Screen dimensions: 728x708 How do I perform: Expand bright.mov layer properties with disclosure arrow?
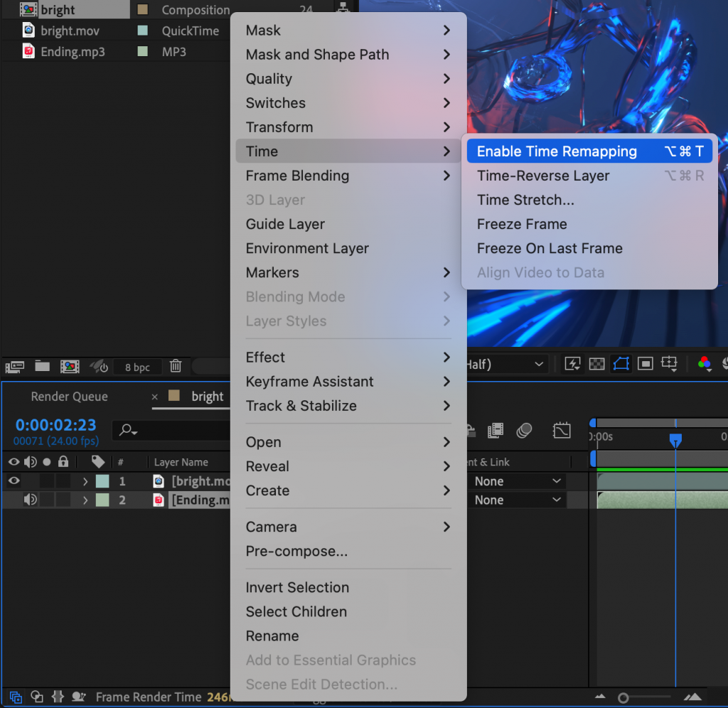tap(85, 481)
